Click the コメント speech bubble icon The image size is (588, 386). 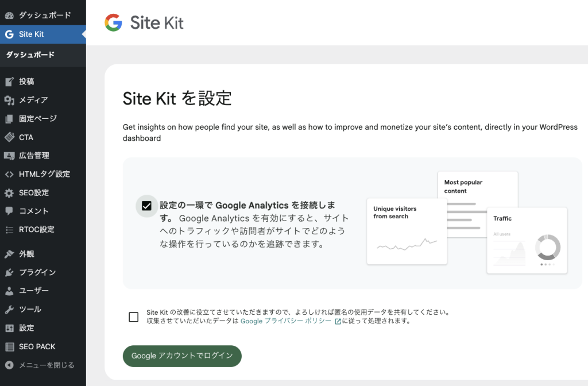tap(9, 211)
